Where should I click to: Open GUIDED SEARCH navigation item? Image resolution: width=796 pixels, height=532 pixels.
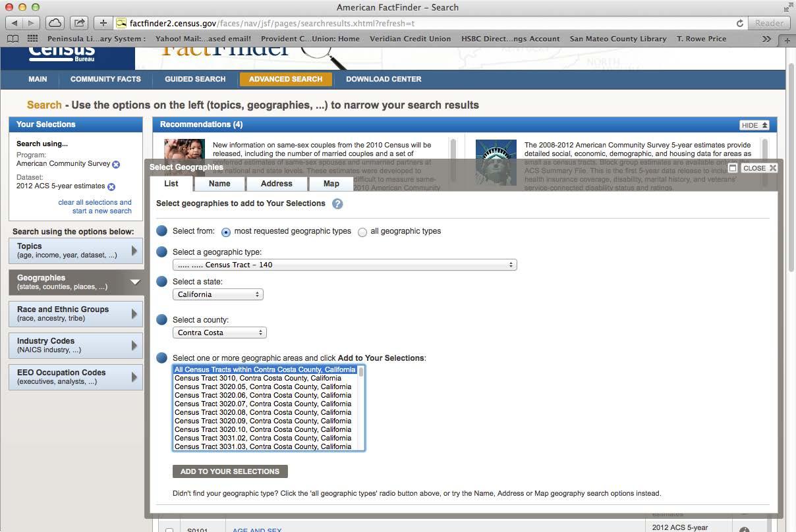coord(195,79)
